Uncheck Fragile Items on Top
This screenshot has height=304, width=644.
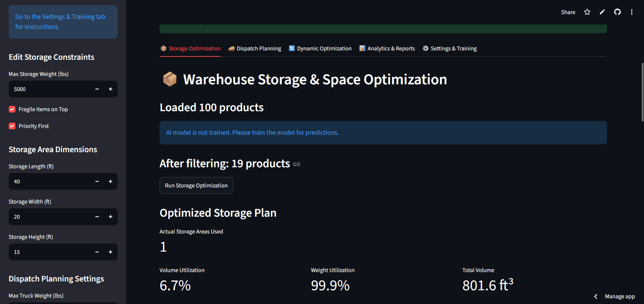12,109
